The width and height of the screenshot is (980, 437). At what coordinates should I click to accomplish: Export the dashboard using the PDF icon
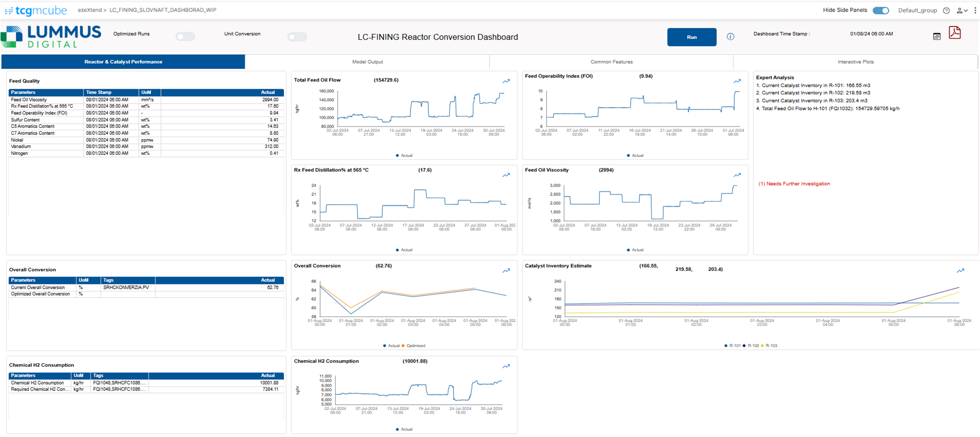pos(954,33)
